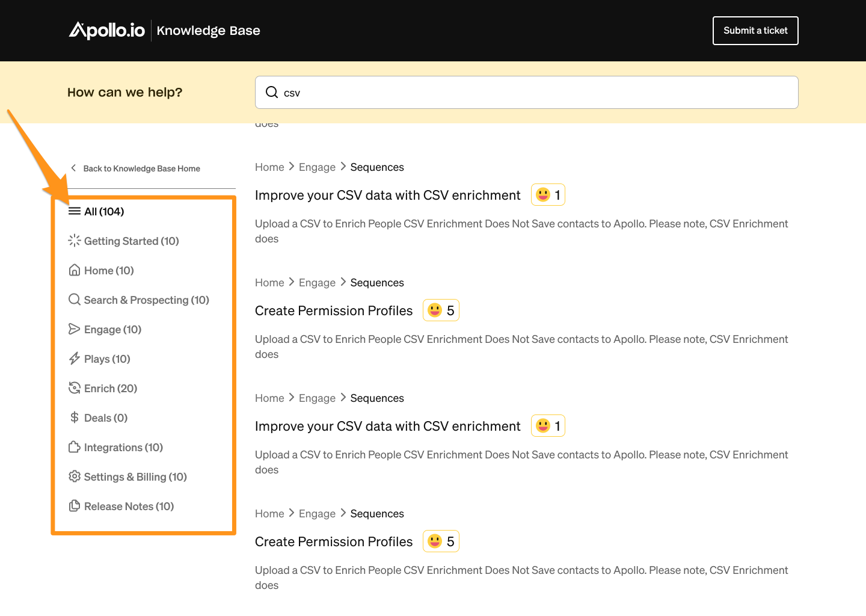Click the All hamburger lines icon
Screen dimensions: 866x616
[75, 211]
